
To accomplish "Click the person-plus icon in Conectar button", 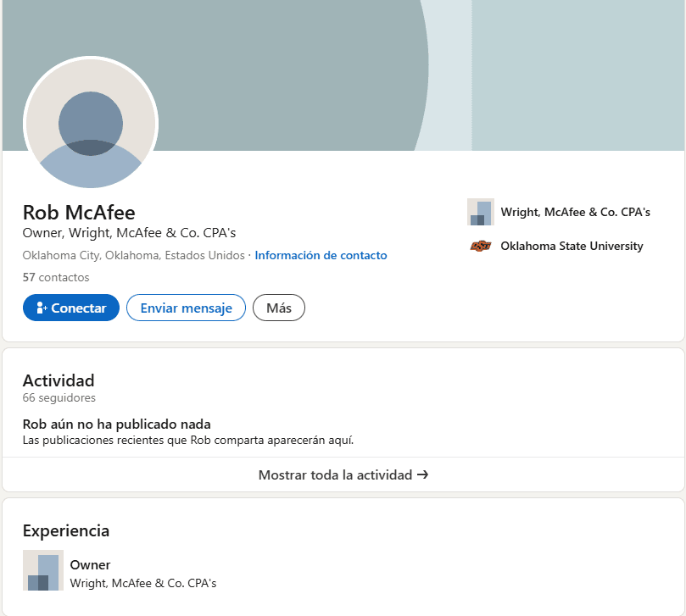I will 42,308.
